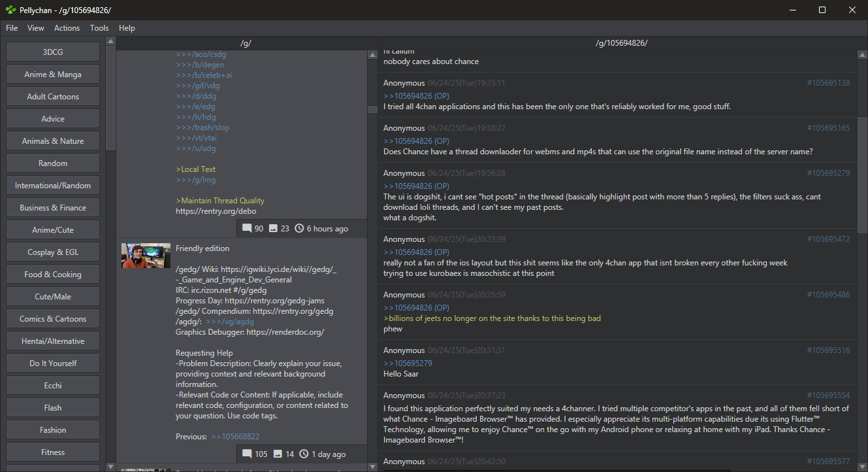Open the Anime & Manga board
Screen dimensions: 868x472
click(53, 75)
